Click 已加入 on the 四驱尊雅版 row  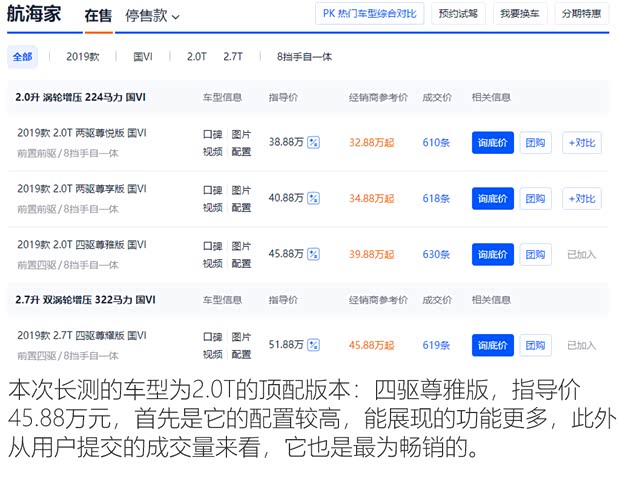click(x=582, y=254)
